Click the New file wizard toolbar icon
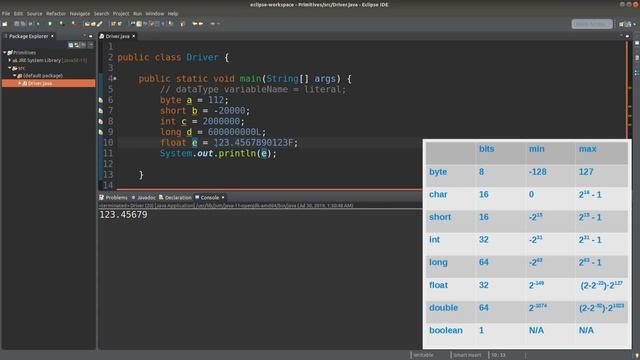 pos(5,24)
